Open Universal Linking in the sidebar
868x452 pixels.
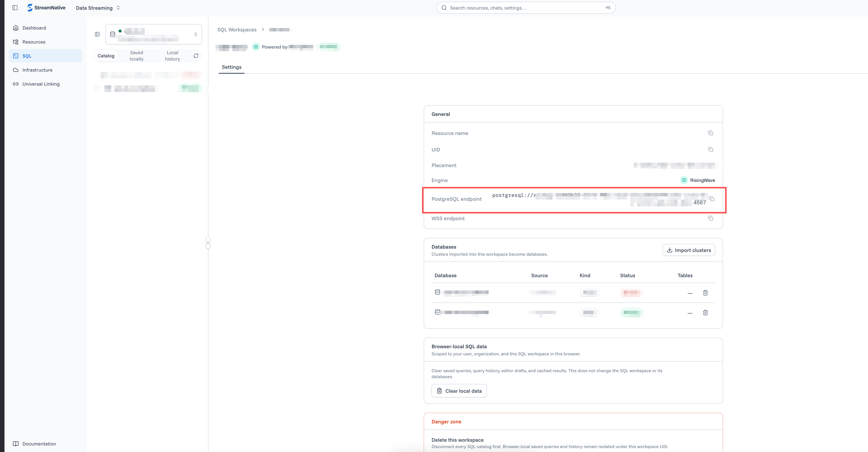pyautogui.click(x=45, y=84)
